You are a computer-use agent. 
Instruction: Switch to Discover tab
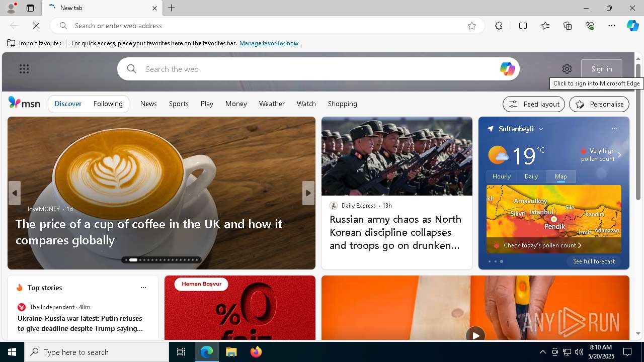[68, 104]
